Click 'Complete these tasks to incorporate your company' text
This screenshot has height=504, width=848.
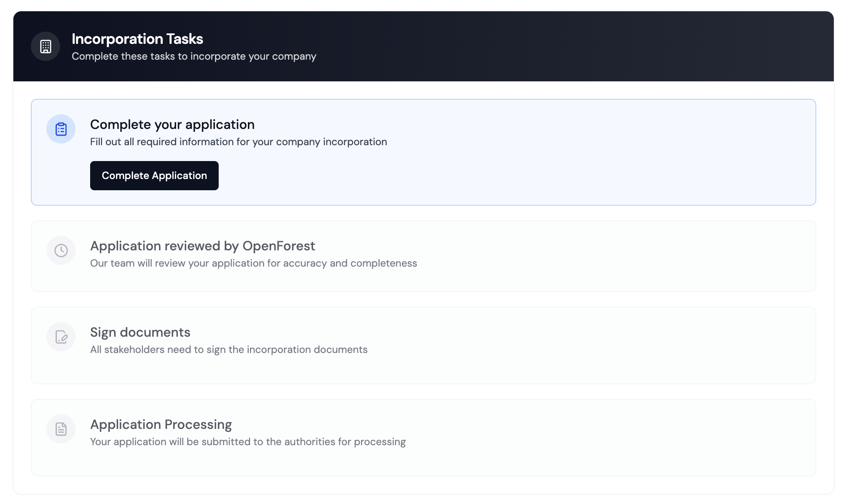(x=194, y=56)
